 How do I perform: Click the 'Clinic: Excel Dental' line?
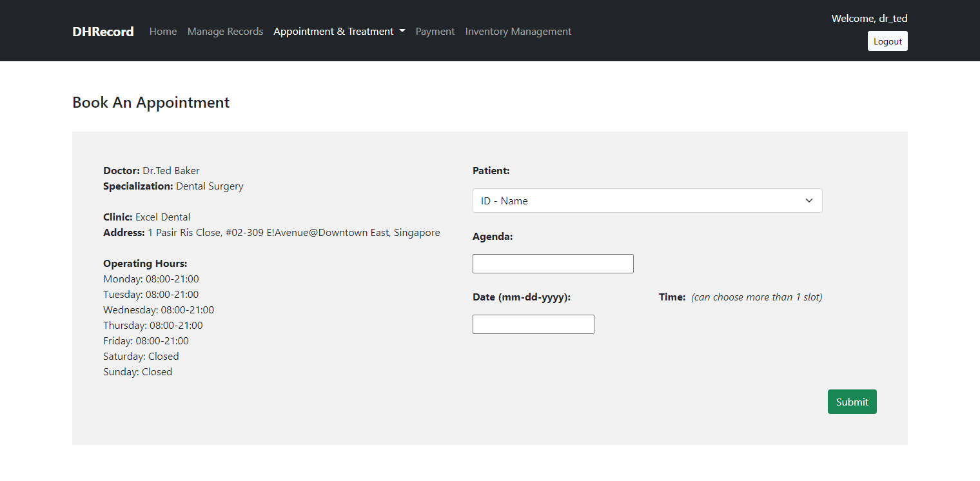147,217
